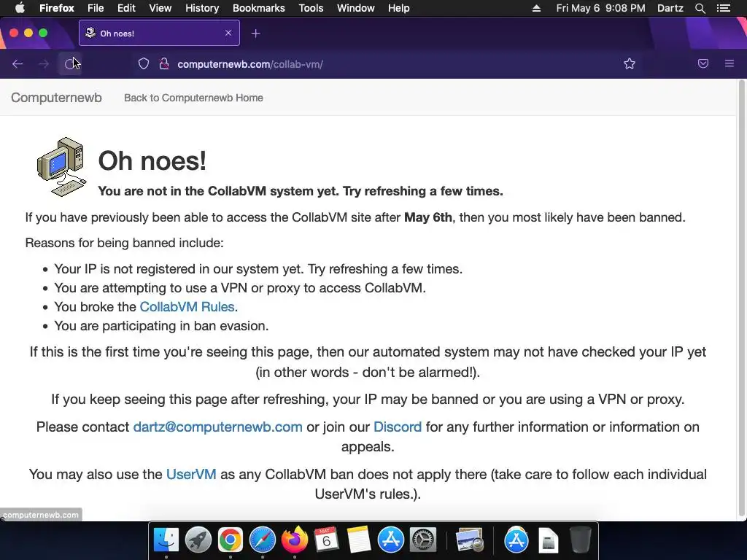
Task: Open System Preferences gear in Dock
Action: (423, 540)
